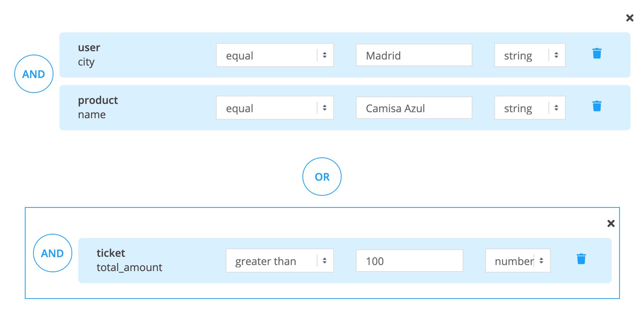Remove the nested ticket condition group
The width and height of the screenshot is (644, 314).
click(611, 224)
